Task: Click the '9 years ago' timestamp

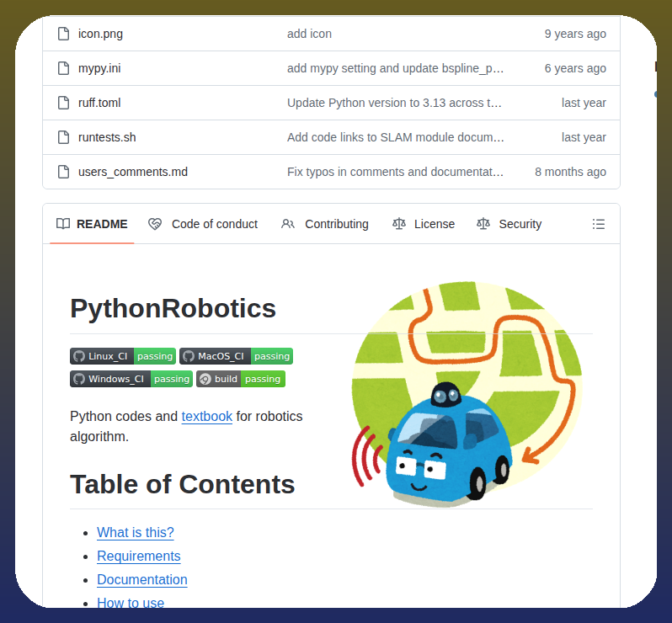Action: coord(575,34)
